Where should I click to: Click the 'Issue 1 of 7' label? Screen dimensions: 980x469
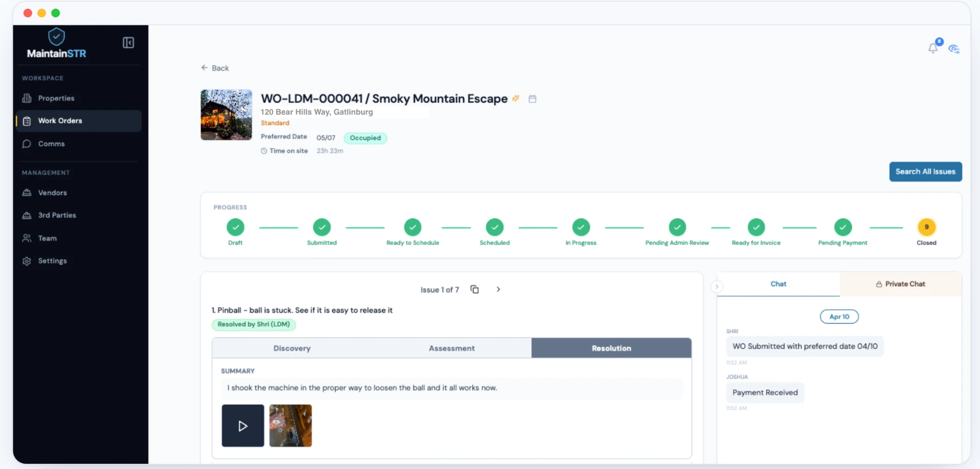(439, 290)
